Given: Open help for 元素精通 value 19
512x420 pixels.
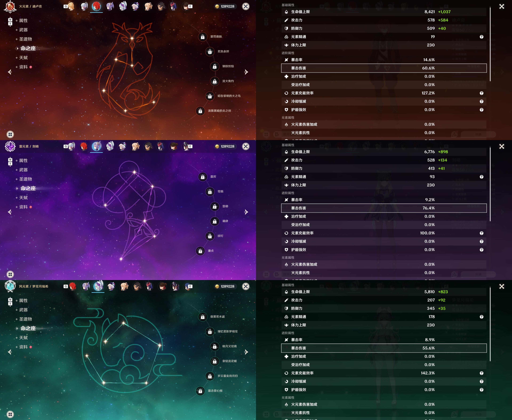Looking at the screenshot, I should (481, 37).
